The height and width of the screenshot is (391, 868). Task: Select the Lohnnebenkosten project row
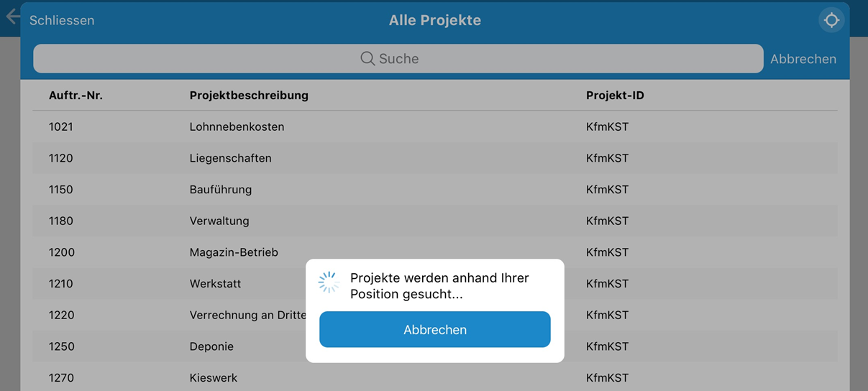click(x=237, y=126)
